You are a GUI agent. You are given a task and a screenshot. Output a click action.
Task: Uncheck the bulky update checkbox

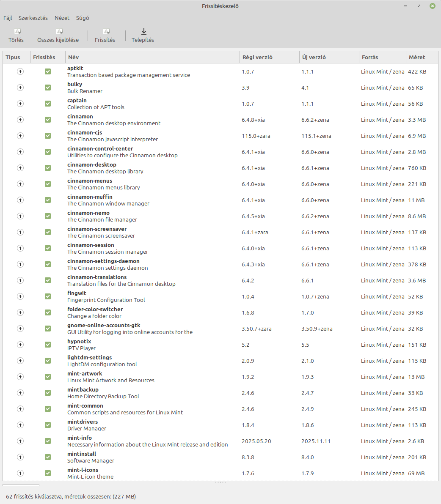(48, 88)
